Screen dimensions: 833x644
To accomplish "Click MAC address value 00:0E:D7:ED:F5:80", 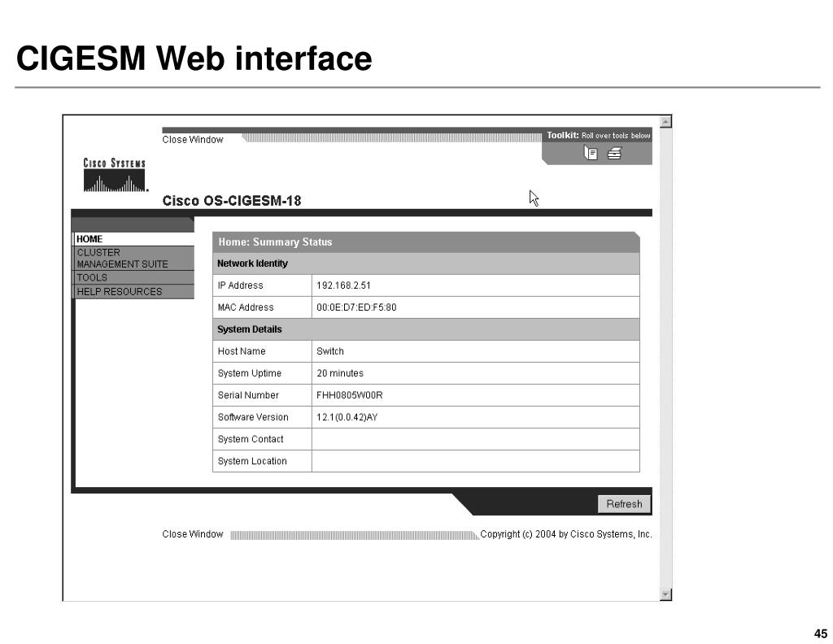I will point(356,307).
